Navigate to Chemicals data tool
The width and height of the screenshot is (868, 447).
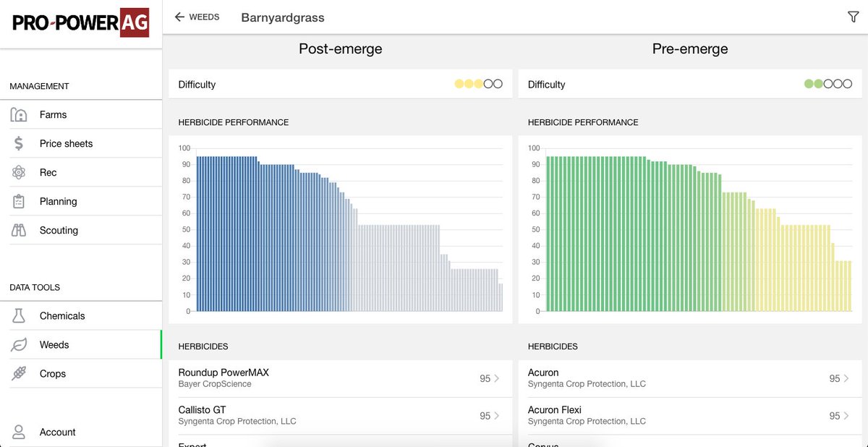coord(81,315)
